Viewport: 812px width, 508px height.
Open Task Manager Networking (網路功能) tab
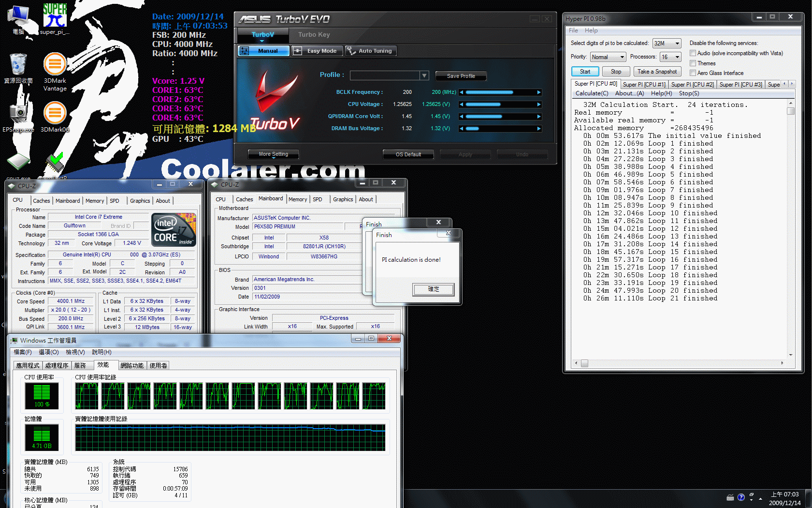coord(132,366)
